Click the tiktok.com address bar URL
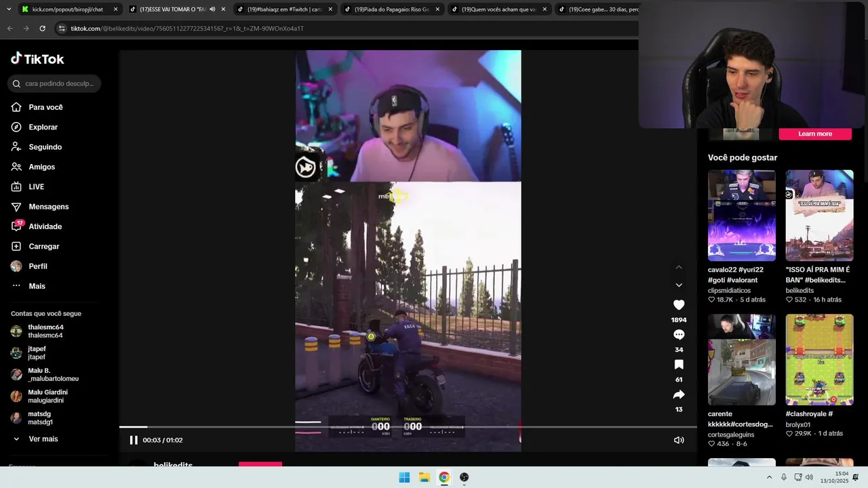 click(x=187, y=28)
